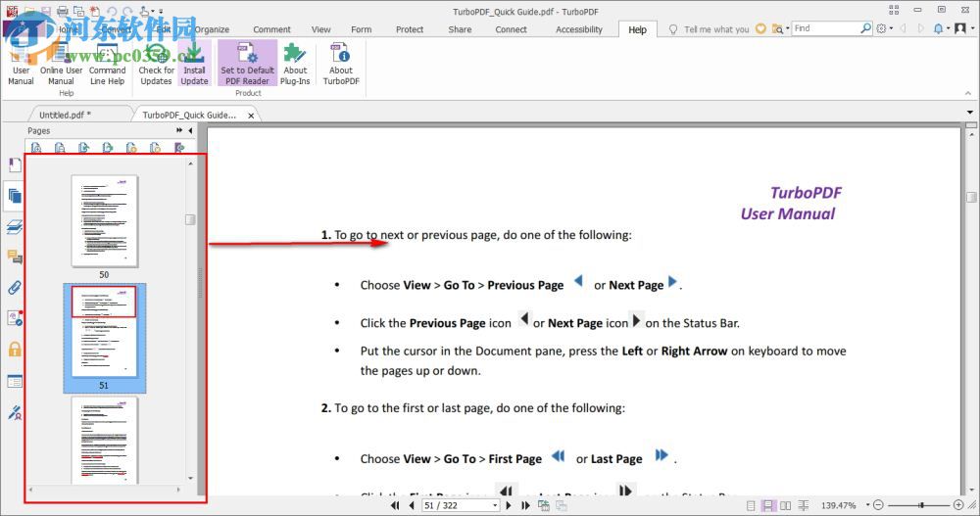Open the Bookmarks panel in the sidebar
The width and height of the screenshot is (980, 516).
tap(15, 165)
